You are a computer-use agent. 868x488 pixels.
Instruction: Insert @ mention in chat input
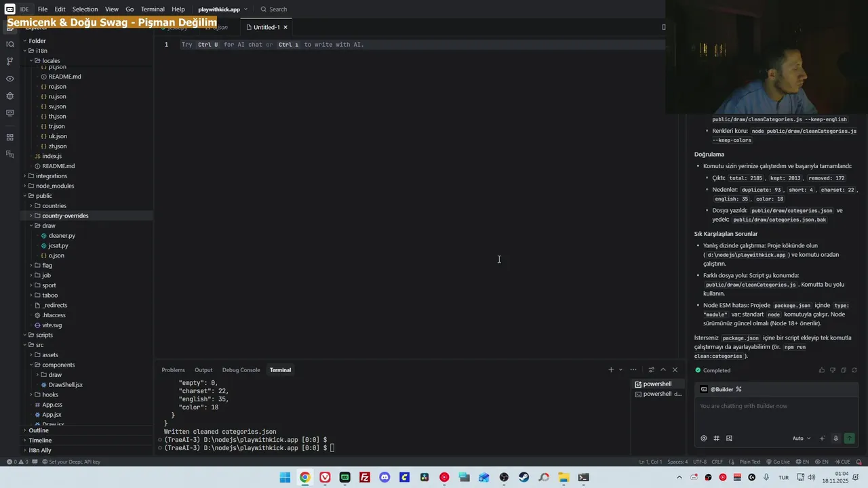(704, 439)
